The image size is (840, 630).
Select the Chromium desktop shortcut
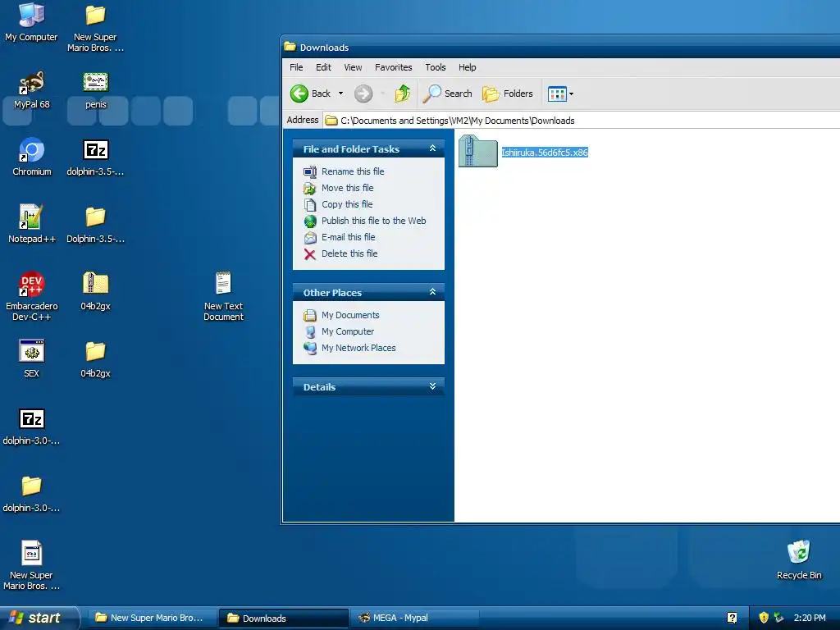pos(32,157)
